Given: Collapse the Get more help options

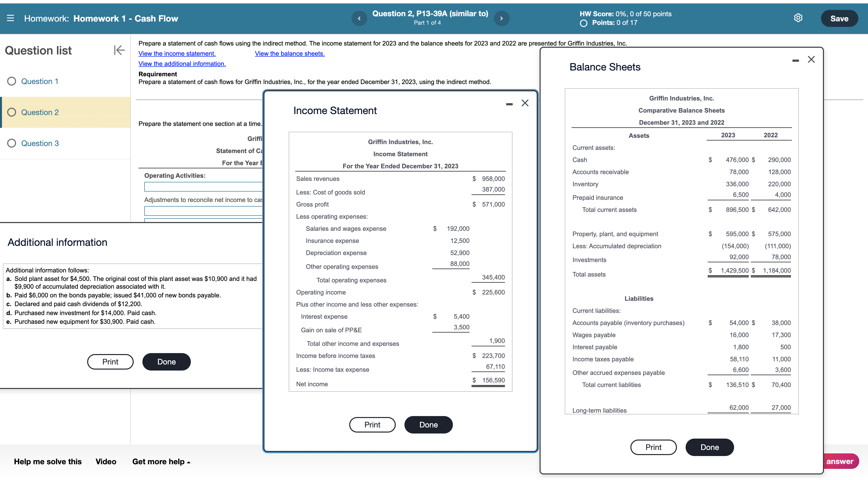Looking at the screenshot, I should tap(161, 462).
